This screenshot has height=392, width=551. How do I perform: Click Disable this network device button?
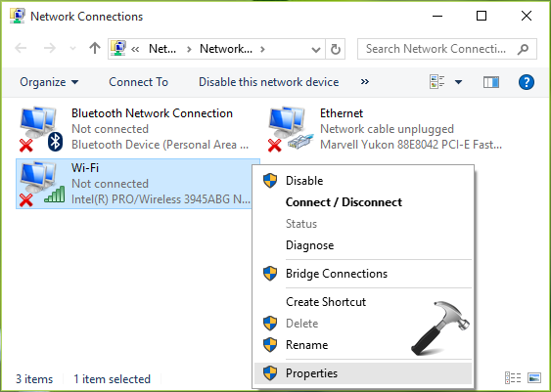coord(269,82)
